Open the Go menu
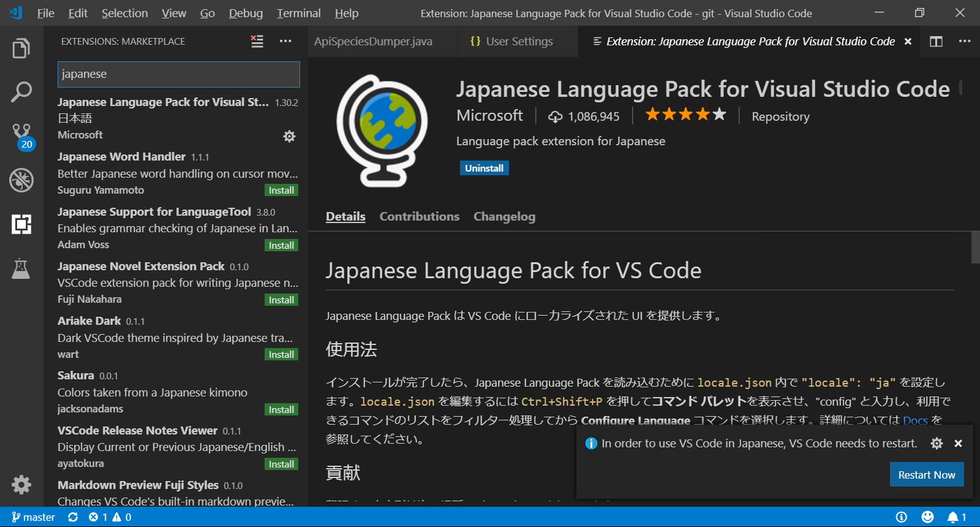 pos(207,13)
